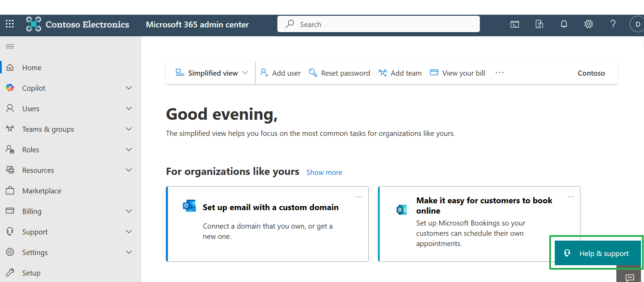Open the settings gear in header
This screenshot has height=282, width=644.
pos(589,24)
